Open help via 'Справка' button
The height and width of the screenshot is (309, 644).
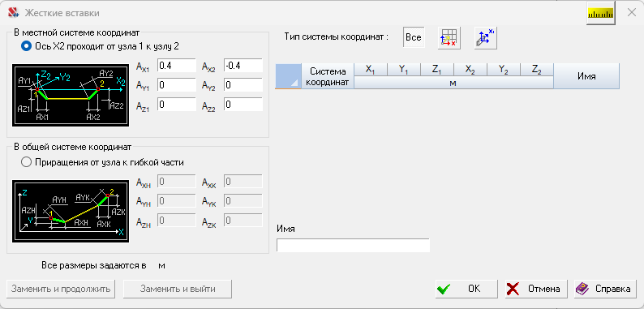point(606,289)
